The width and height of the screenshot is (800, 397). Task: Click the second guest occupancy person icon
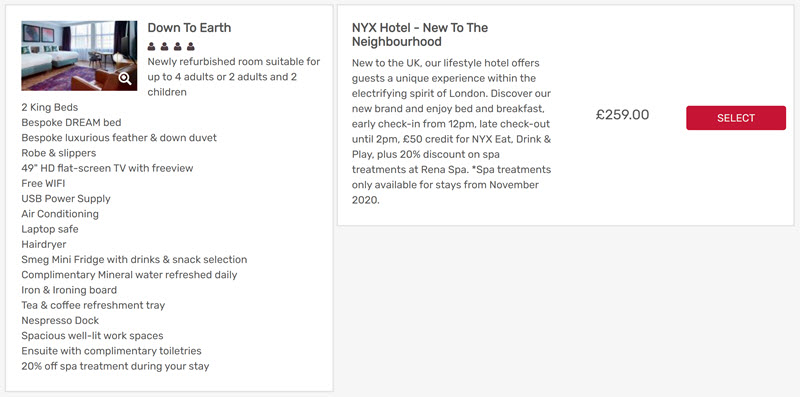(164, 46)
